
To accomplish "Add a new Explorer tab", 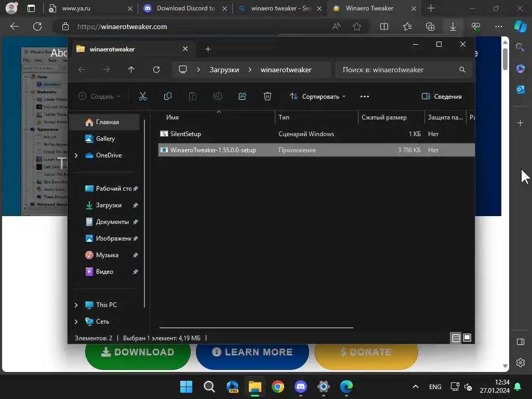I will (x=208, y=49).
